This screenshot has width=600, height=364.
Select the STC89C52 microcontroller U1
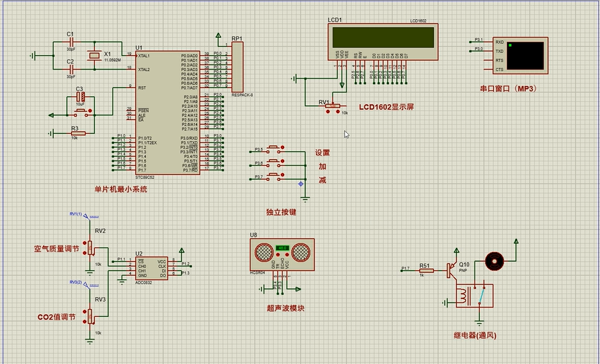166,113
